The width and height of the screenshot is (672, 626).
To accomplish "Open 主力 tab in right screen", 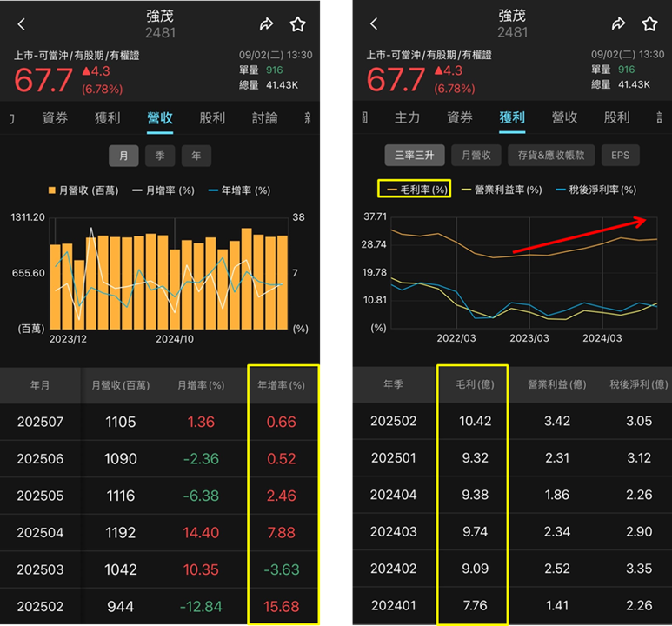I will 407,117.
